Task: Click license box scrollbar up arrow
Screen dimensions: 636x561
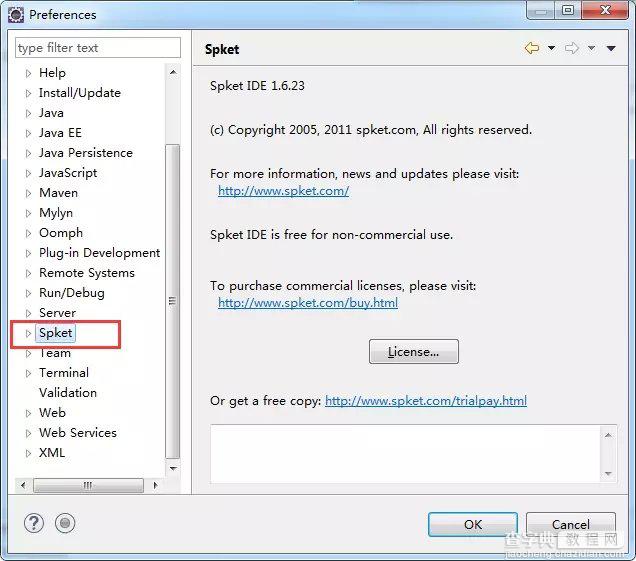Action: [x=608, y=435]
